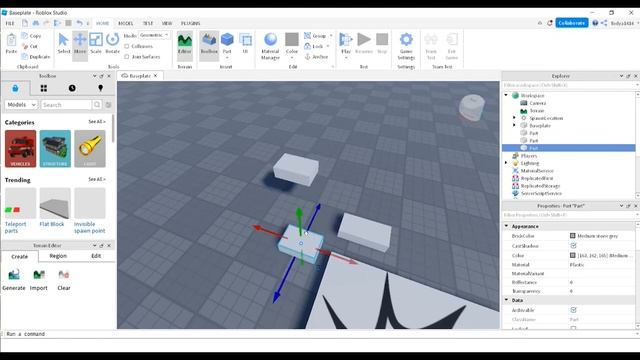The image size is (640, 360).
Task: Click the Toolbox search field
Action: [67, 105]
